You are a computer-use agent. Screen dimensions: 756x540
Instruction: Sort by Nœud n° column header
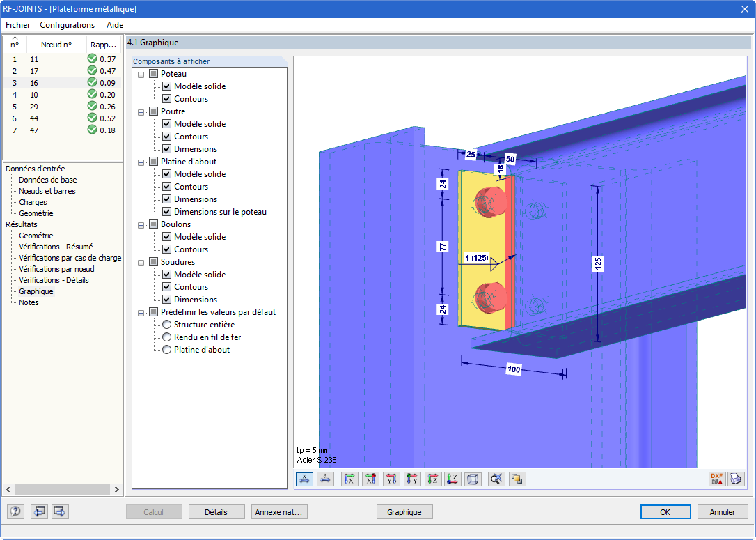[x=56, y=45]
